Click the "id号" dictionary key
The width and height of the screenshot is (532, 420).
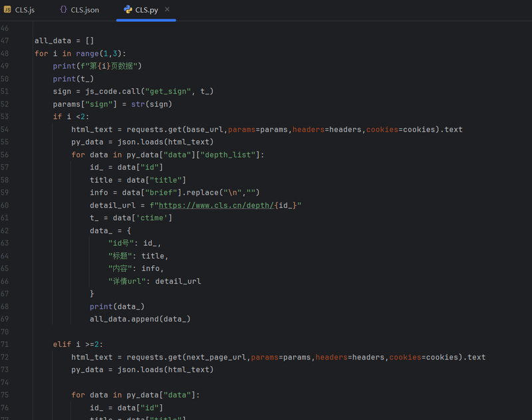click(121, 243)
